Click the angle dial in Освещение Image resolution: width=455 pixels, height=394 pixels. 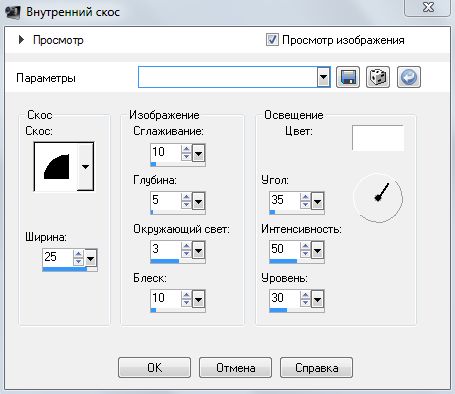tap(378, 197)
